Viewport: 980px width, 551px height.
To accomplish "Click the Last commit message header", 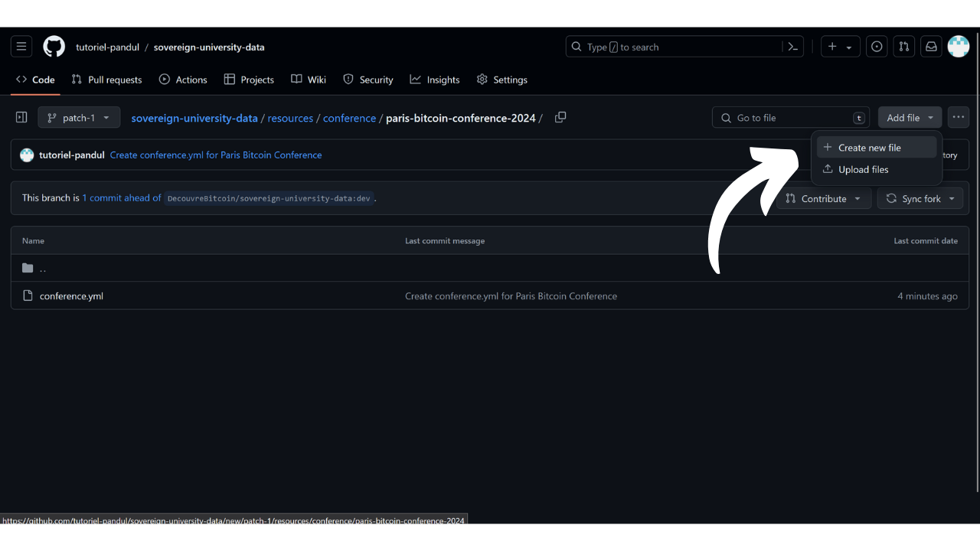I will (445, 240).
